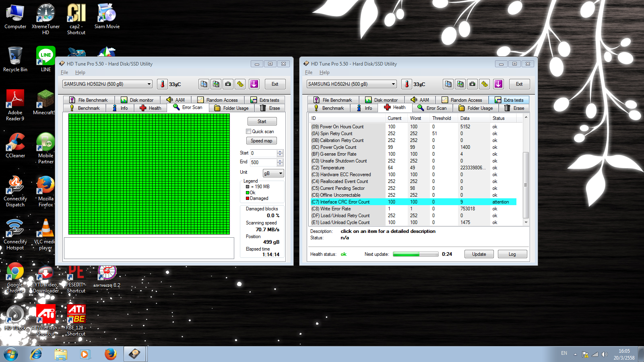The image size is (644, 362).
Task: Switch to Benchmark tab in Error Scan window
Action: pos(85,108)
